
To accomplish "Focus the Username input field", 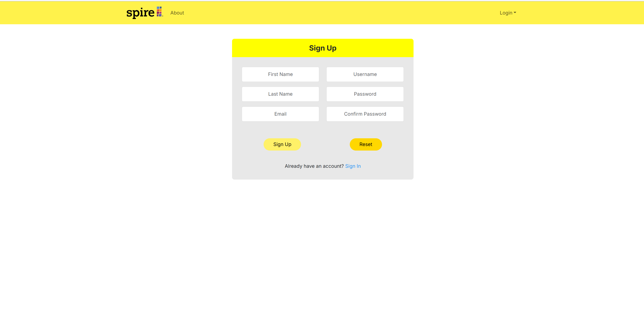I will pos(365,74).
